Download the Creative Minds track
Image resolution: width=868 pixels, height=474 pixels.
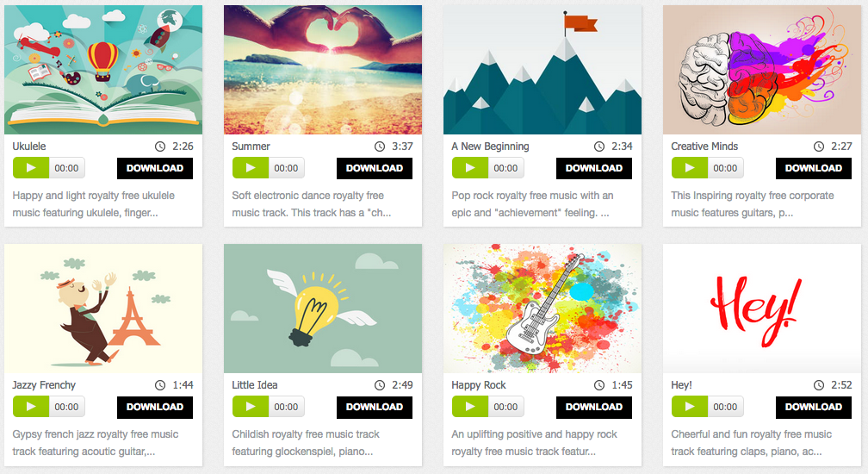click(814, 168)
